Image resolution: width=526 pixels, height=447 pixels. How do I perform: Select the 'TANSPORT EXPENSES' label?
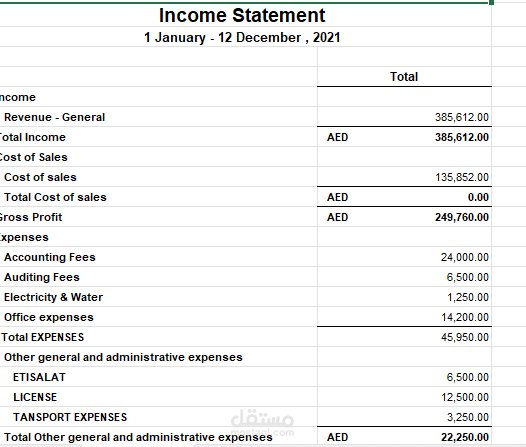point(70,417)
